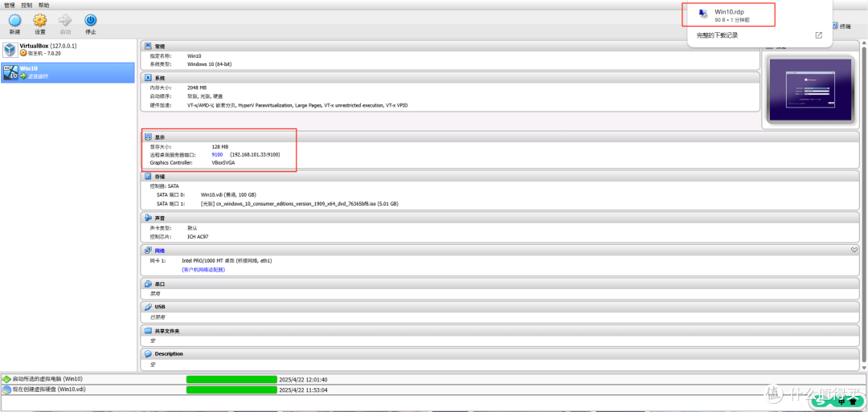The width and height of the screenshot is (868, 412).
Task: Select the VirtualBox host cube icon
Action: [10, 50]
